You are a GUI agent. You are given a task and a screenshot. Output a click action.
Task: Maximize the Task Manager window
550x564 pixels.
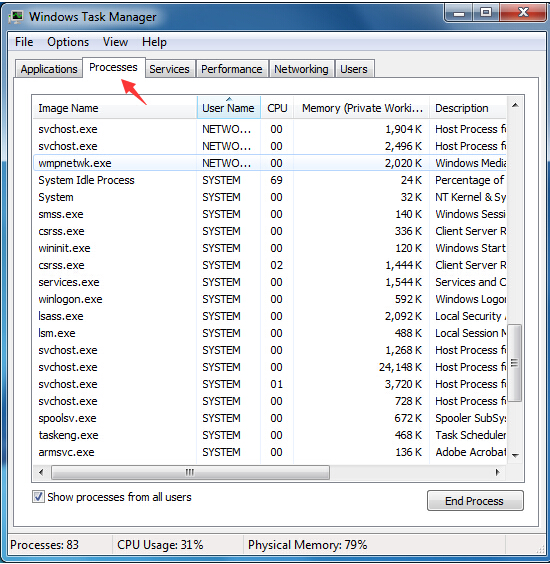point(486,13)
